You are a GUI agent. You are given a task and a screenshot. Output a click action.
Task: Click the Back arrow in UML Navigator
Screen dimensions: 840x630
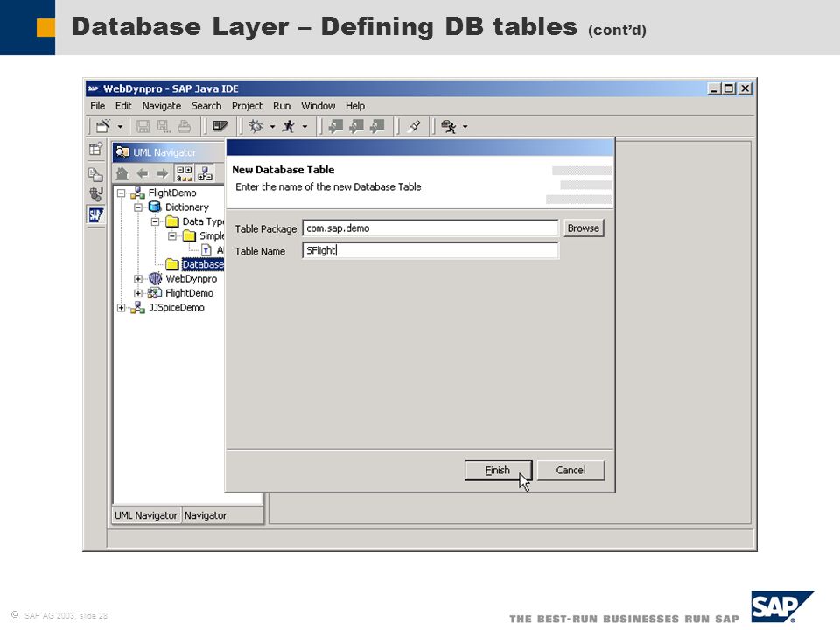143,173
